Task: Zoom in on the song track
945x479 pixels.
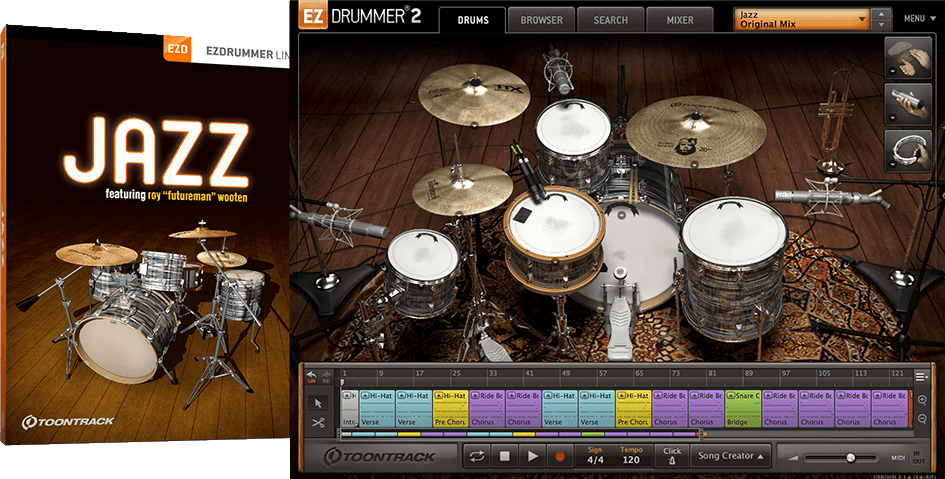Action: (x=922, y=400)
